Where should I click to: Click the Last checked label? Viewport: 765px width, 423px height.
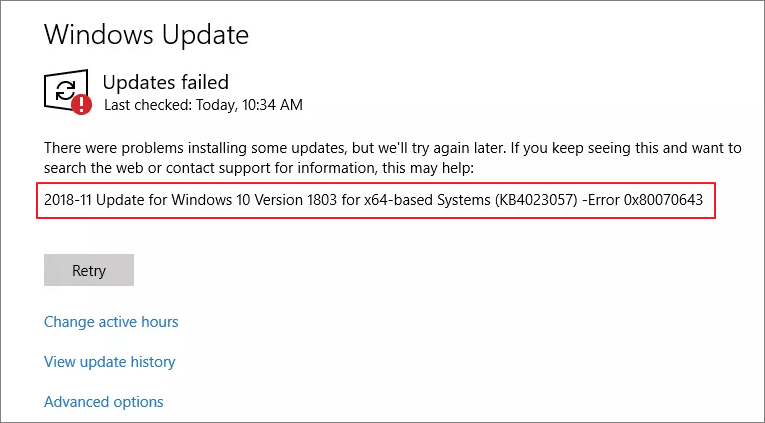[143, 105]
